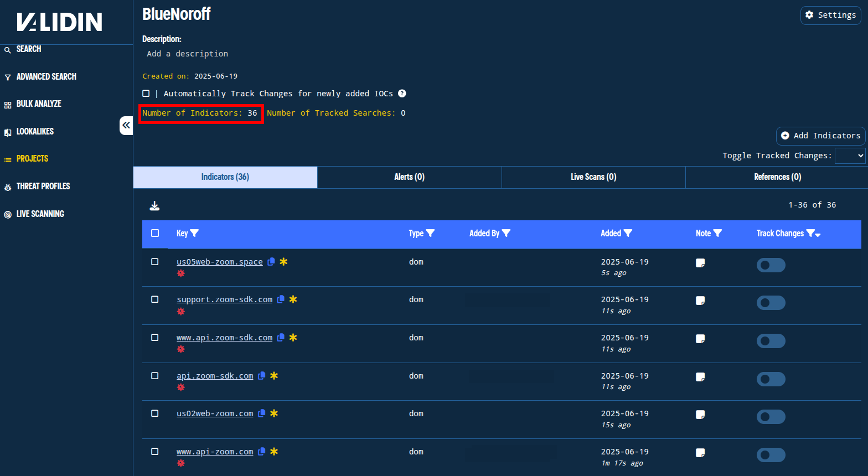Open note for us05web-zoom.space row

pyautogui.click(x=700, y=263)
